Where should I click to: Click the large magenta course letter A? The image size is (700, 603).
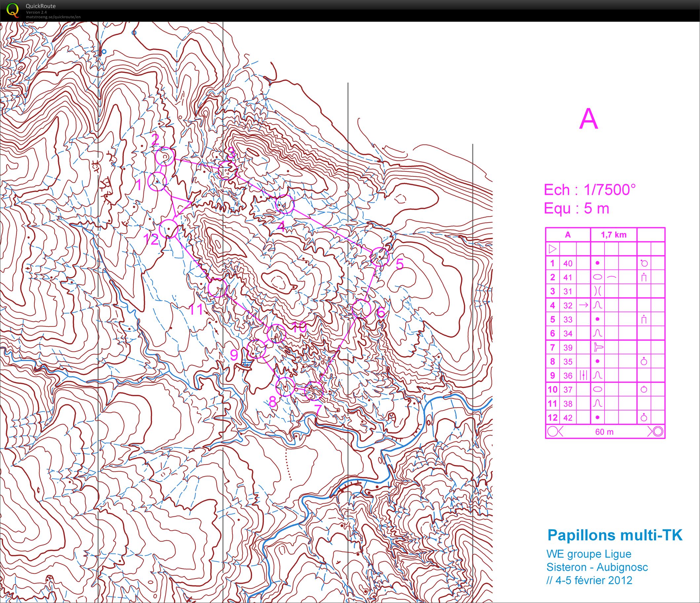click(x=589, y=119)
